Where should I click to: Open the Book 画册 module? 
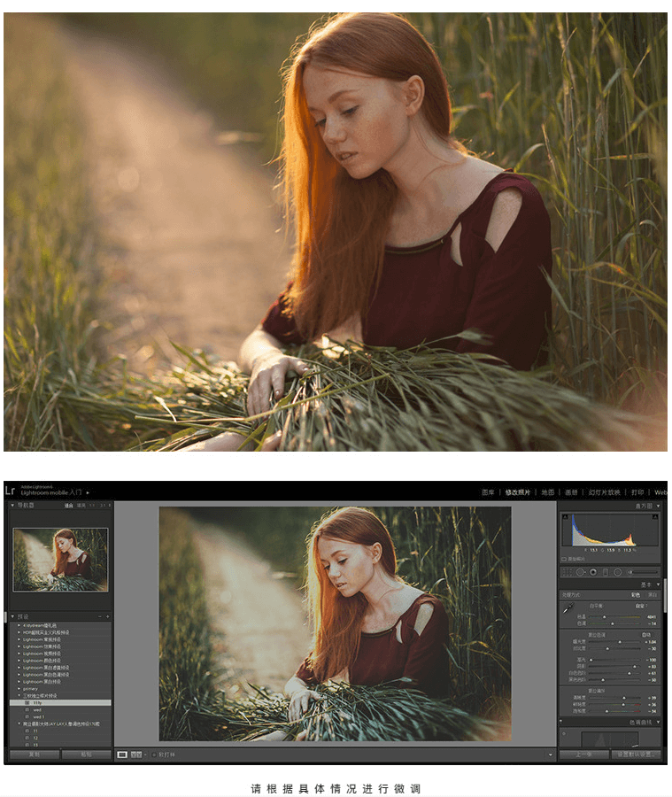[x=571, y=492]
